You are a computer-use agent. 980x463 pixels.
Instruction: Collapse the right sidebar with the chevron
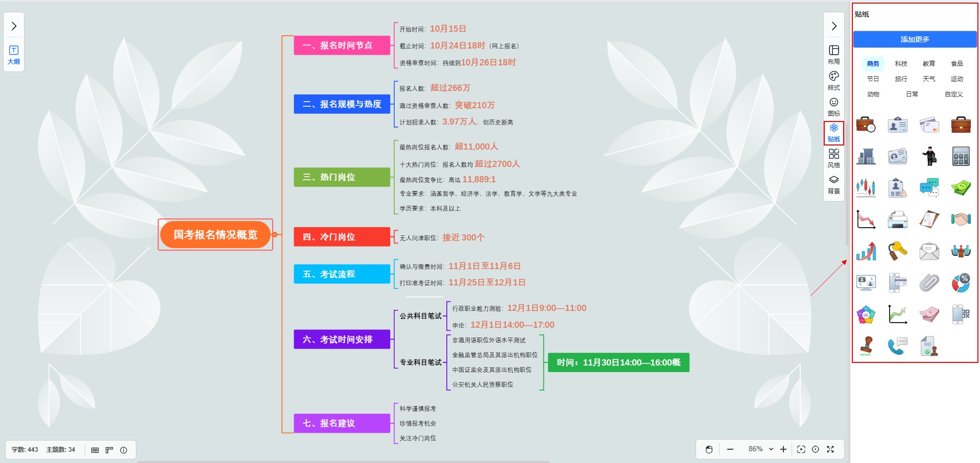[833, 26]
